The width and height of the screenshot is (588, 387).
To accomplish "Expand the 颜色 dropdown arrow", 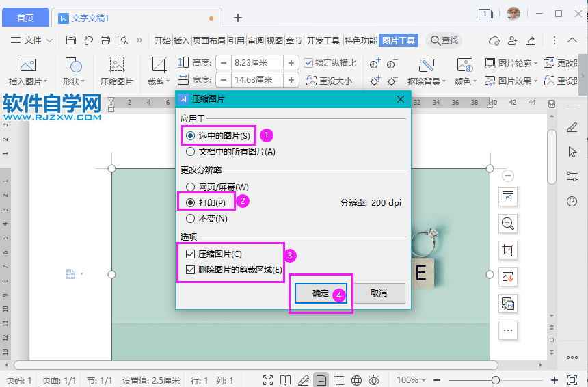I will 475,81.
